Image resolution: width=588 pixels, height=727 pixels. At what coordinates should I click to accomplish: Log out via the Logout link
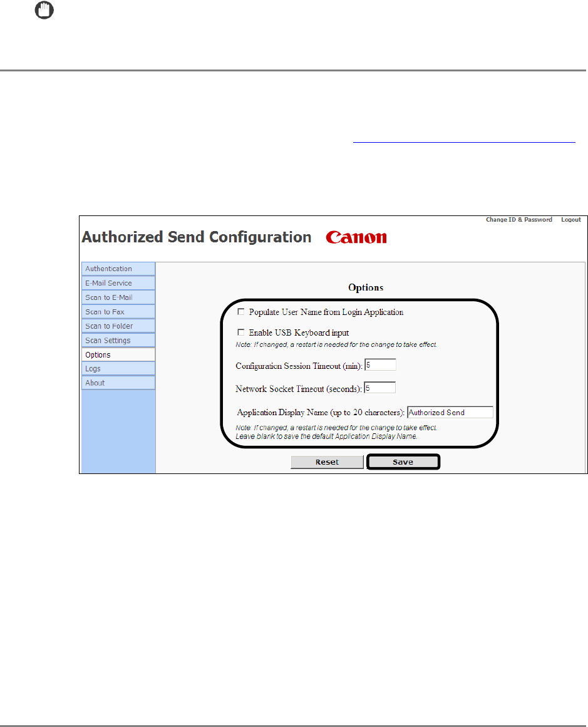(x=571, y=220)
